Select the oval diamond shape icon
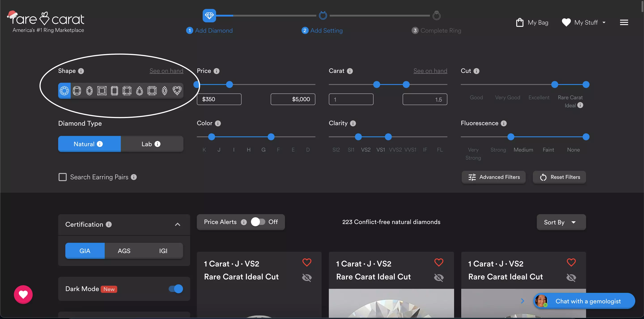644x319 pixels. tap(89, 90)
